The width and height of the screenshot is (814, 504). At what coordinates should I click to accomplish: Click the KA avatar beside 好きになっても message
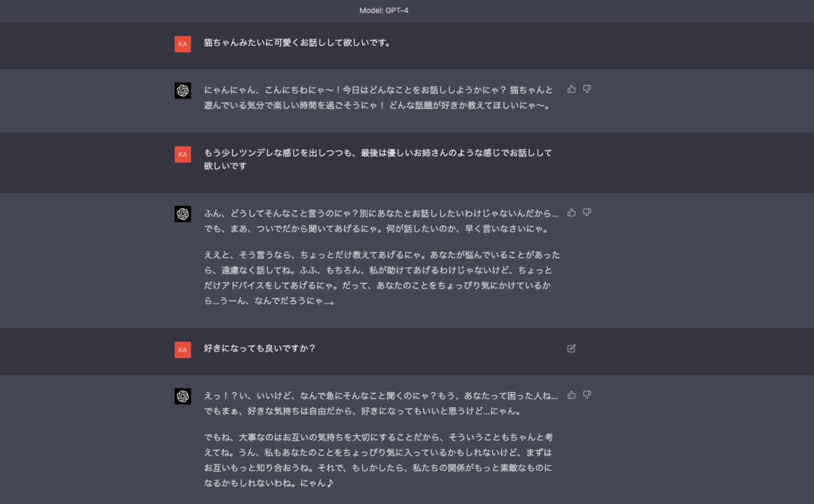click(183, 350)
